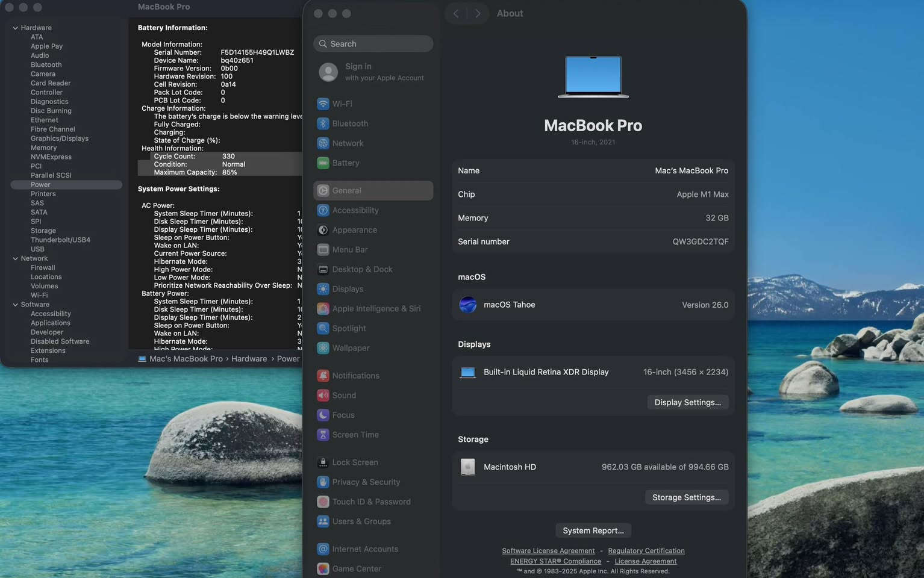Click the macOS Tahoe icon
Image resolution: width=924 pixels, height=578 pixels.
pyautogui.click(x=468, y=305)
